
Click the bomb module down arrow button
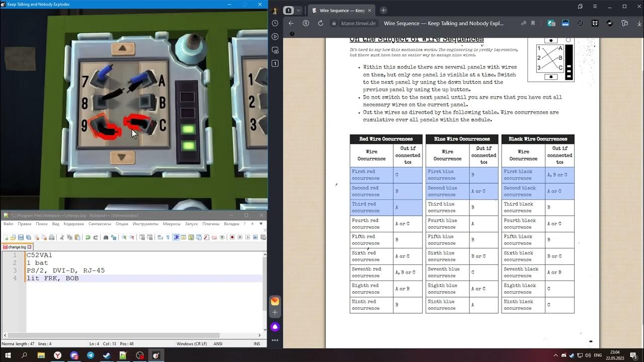point(121,157)
